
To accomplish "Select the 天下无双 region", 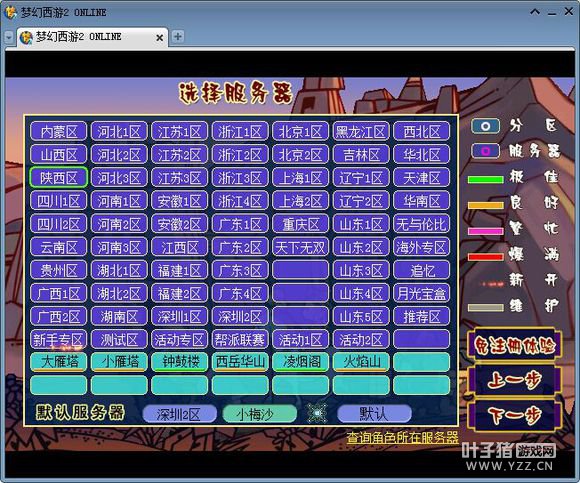I will (x=300, y=247).
